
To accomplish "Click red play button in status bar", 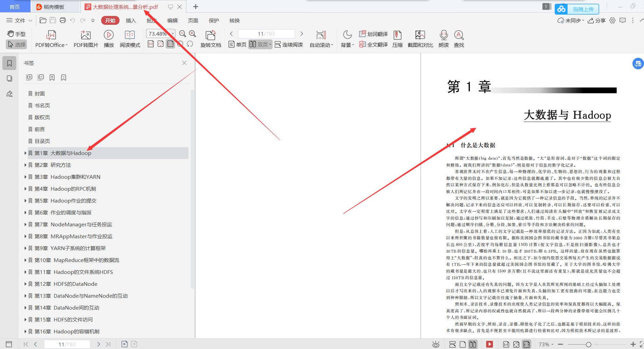I will click(490, 344).
